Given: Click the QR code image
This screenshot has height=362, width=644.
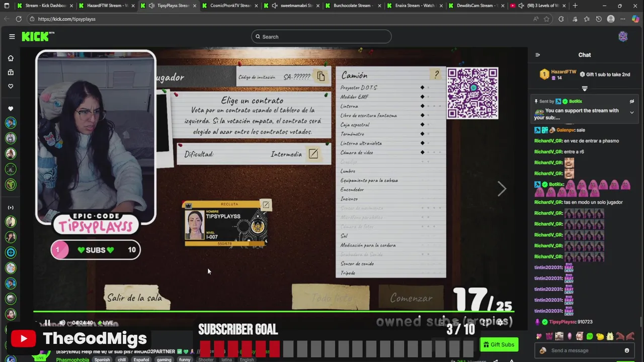Looking at the screenshot, I should (x=472, y=93).
